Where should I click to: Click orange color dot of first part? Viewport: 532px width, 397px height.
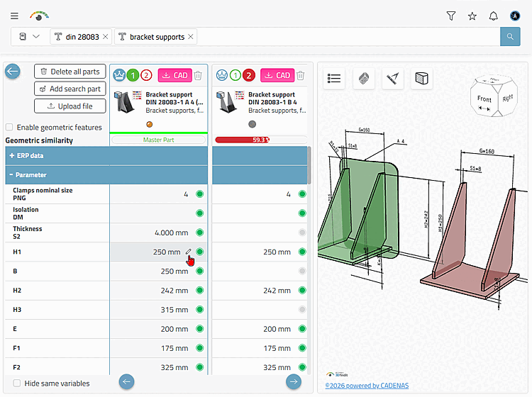coord(149,125)
